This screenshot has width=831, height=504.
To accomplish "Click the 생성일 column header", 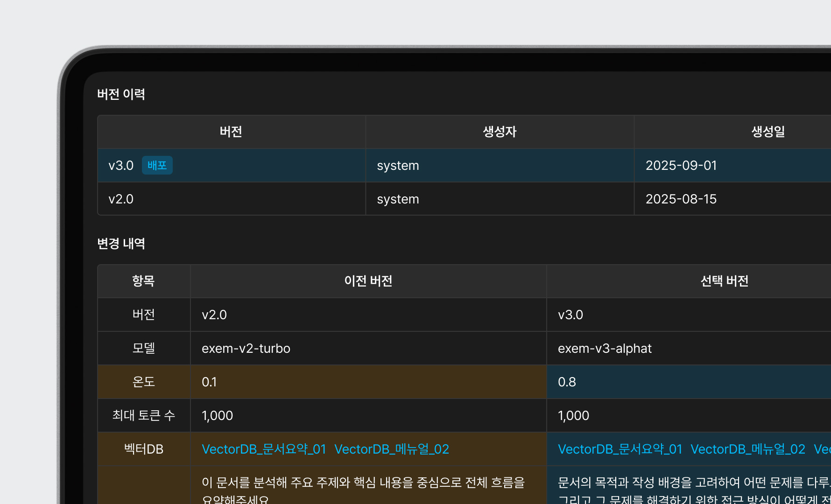I will point(768,132).
